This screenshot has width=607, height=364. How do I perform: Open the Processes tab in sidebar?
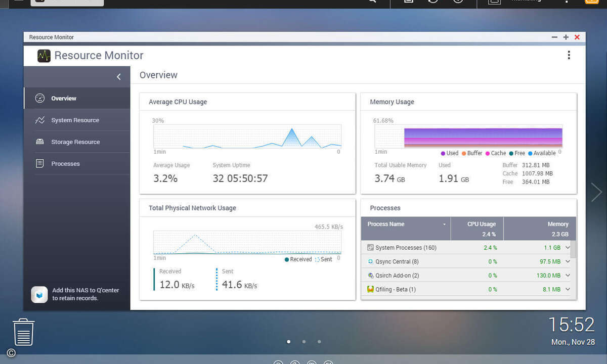(x=77, y=164)
